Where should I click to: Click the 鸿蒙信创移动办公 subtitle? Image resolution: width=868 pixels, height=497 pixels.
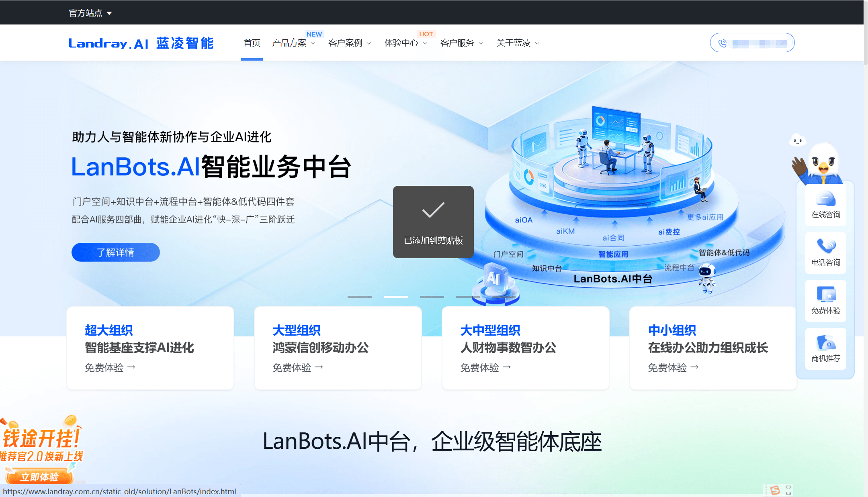pyautogui.click(x=320, y=347)
